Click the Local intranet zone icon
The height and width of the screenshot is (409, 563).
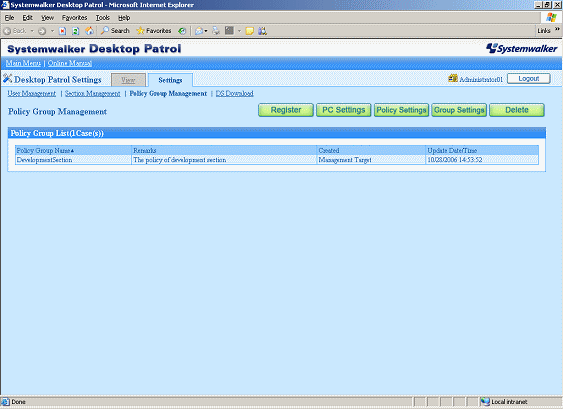click(x=485, y=401)
